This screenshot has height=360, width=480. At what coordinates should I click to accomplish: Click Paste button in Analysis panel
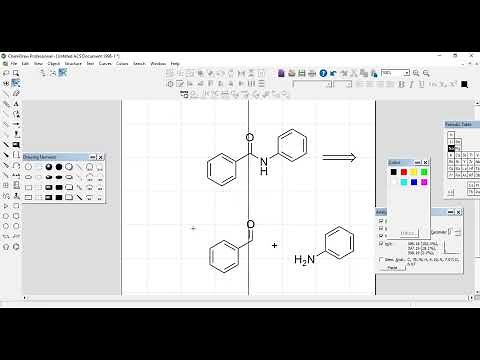point(393,268)
